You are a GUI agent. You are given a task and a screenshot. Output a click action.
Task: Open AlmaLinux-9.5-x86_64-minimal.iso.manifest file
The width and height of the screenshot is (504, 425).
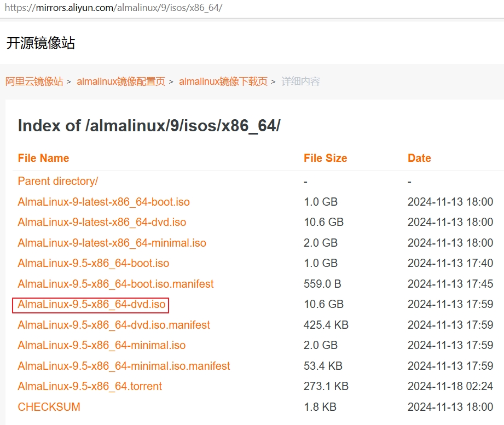click(x=124, y=366)
